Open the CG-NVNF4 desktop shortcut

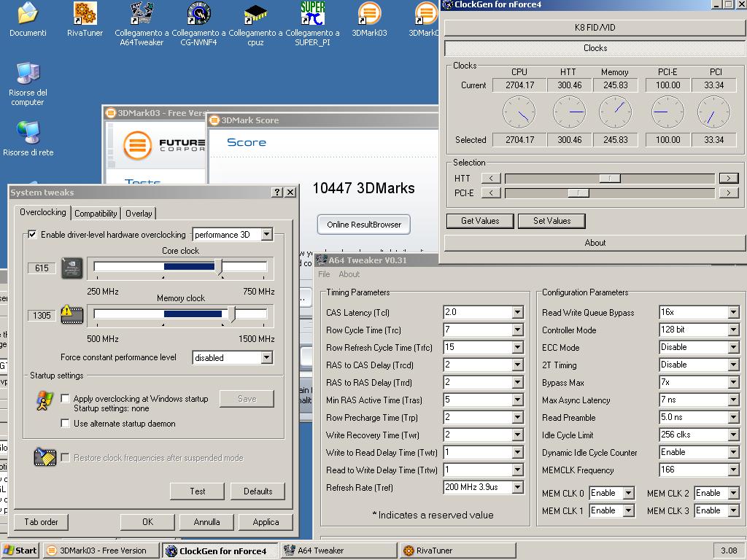pos(198,13)
